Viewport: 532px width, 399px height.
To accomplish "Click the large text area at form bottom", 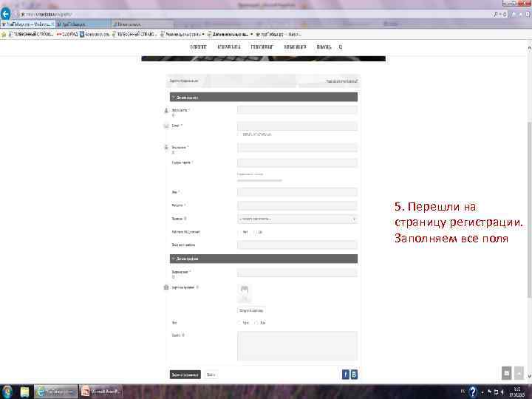I will (x=297, y=346).
